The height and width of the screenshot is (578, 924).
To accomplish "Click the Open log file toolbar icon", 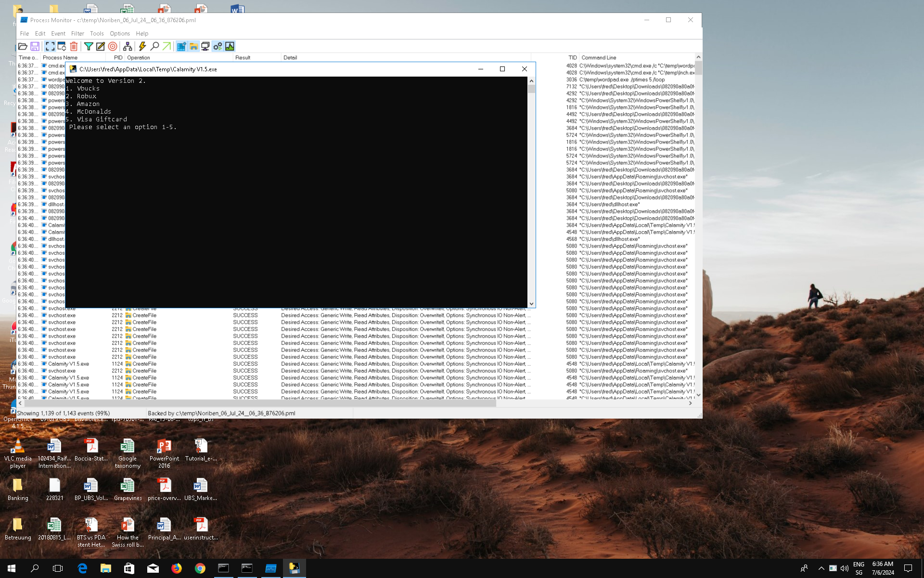I will (23, 46).
